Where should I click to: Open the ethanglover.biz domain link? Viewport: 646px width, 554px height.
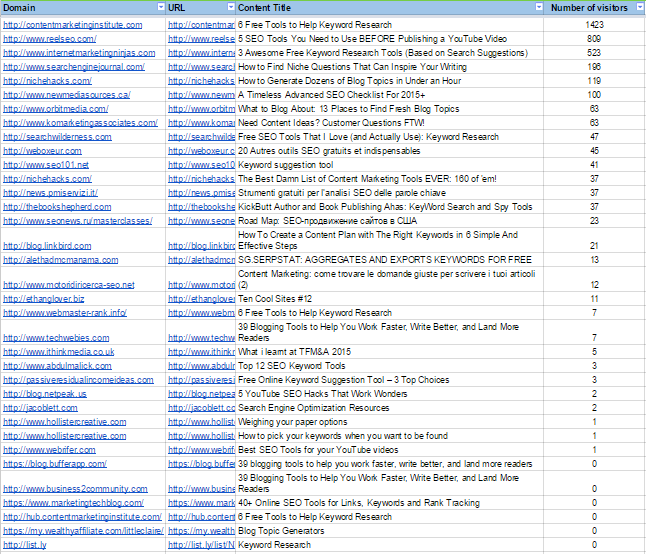[x=44, y=299]
